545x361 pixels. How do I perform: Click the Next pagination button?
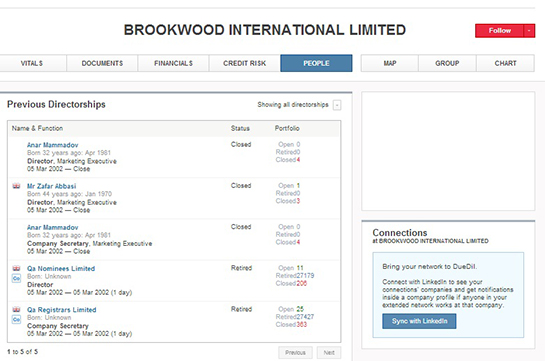pyautogui.click(x=329, y=353)
